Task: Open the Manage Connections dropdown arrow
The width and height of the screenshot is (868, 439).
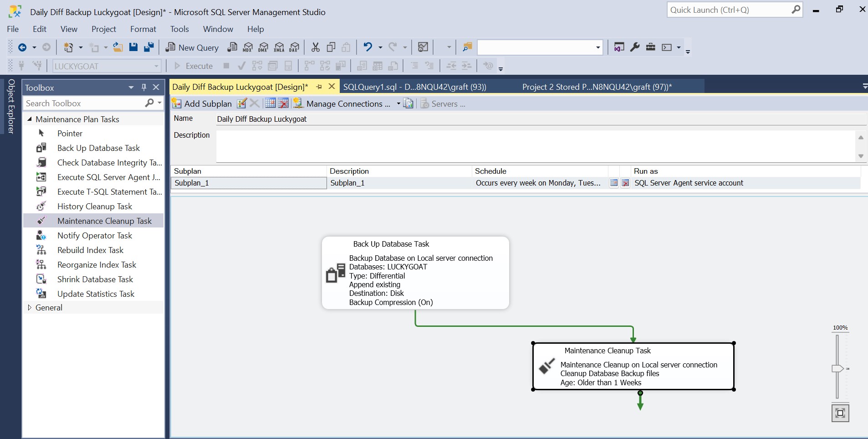Action: [398, 103]
